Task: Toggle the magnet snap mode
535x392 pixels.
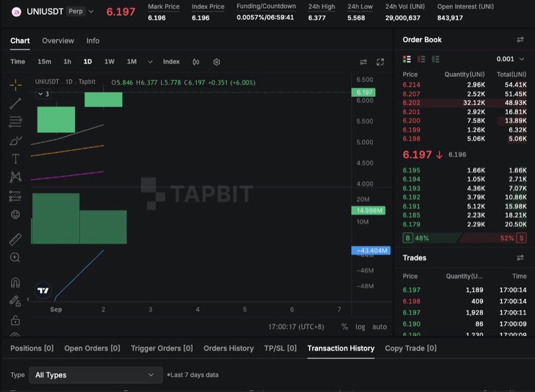Action: (x=15, y=282)
